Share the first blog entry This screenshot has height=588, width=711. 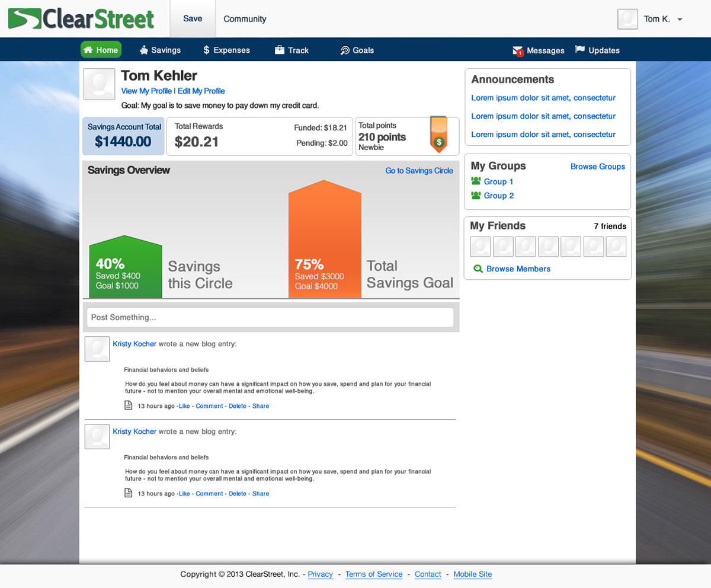tap(261, 406)
